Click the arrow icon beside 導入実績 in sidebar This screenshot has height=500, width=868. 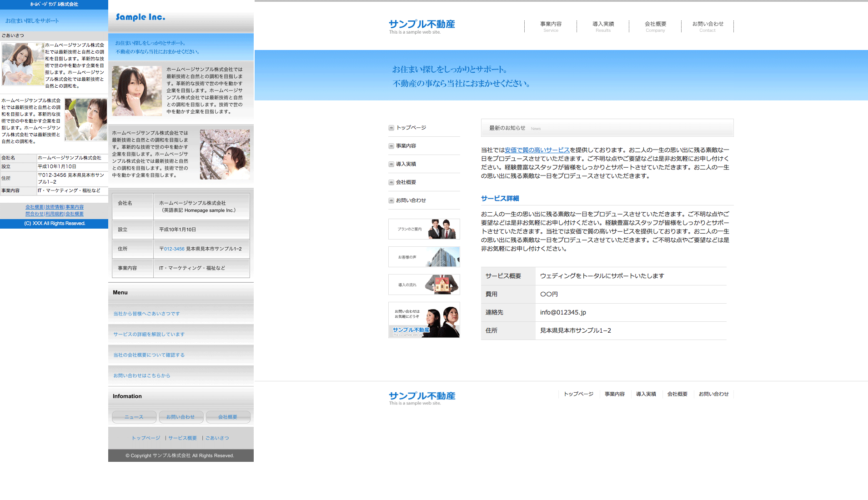pyautogui.click(x=391, y=164)
